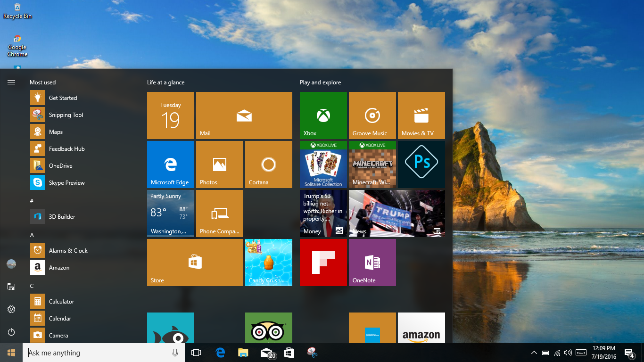Open the user account picture
Screen dimensions: 644x362
(x=11, y=264)
